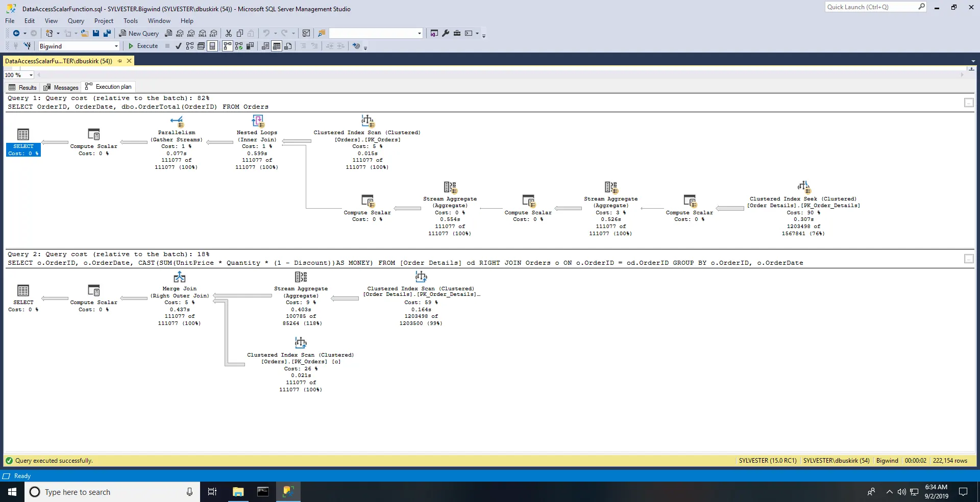
Task: Switch to the Results tab
Action: (x=23, y=87)
